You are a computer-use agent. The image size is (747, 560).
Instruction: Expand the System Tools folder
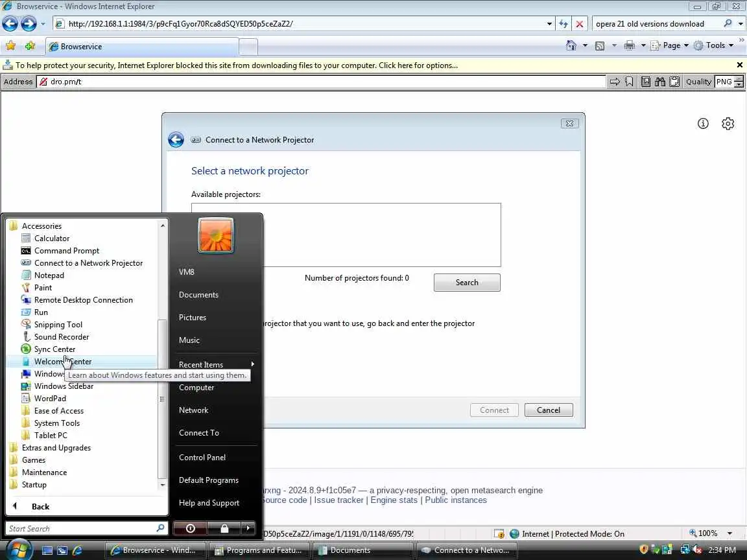[56, 423]
